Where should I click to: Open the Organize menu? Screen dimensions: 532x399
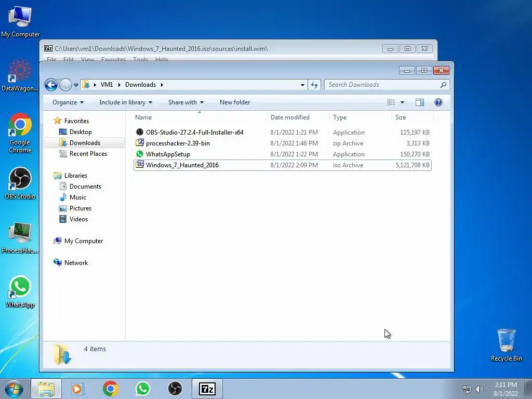click(68, 102)
